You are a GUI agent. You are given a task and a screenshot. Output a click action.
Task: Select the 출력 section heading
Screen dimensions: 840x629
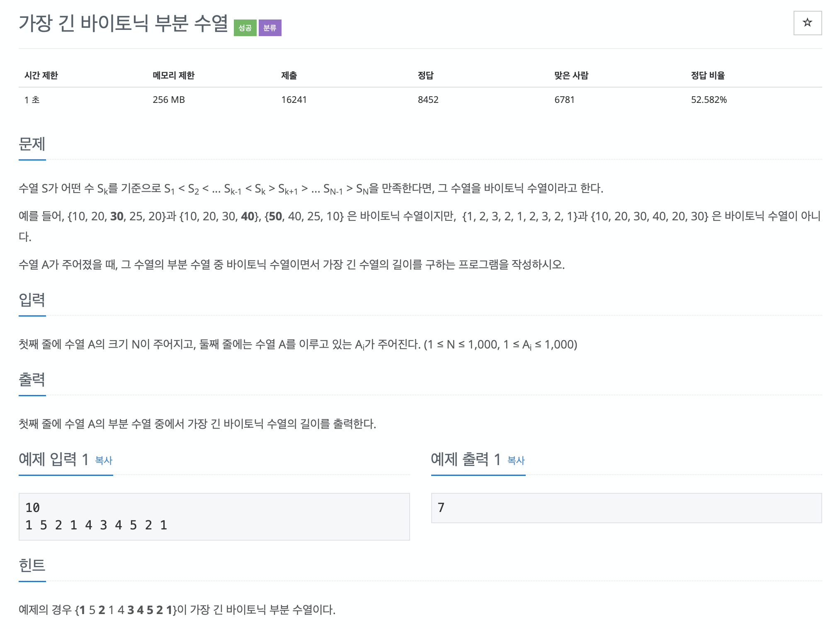32,379
